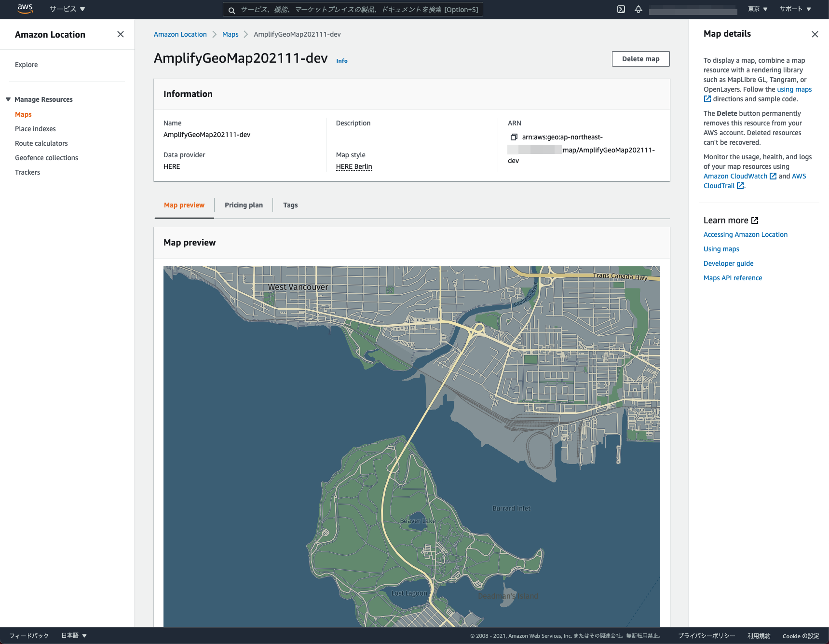Click the Amazon Location breadcrumb link
The height and width of the screenshot is (644, 829).
point(180,34)
